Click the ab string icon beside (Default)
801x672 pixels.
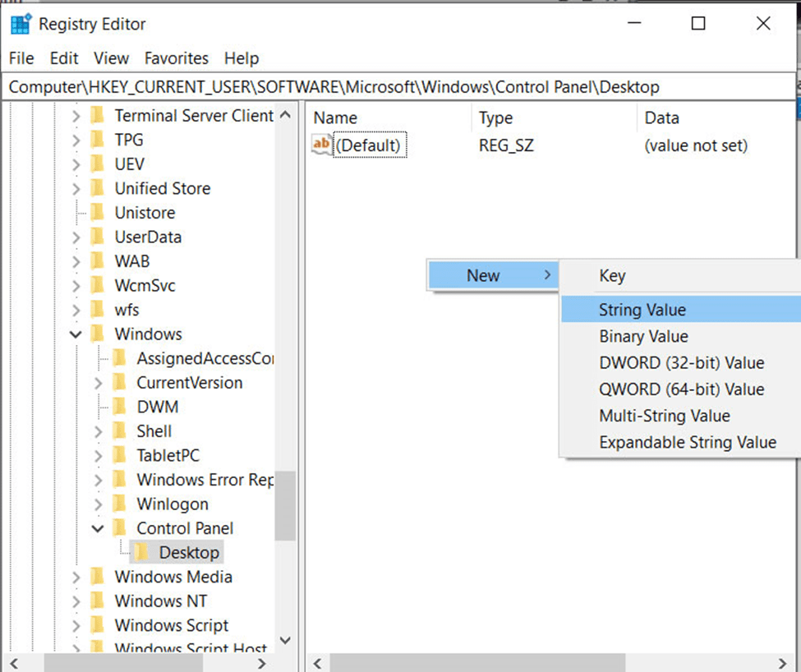(322, 145)
